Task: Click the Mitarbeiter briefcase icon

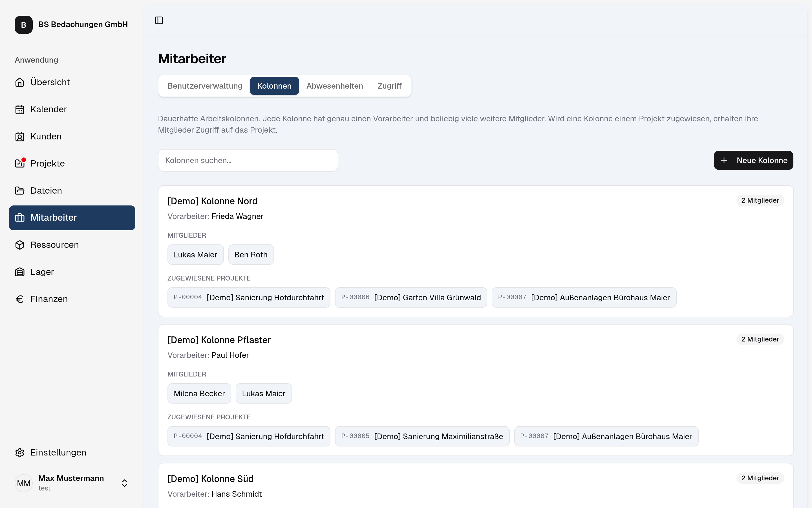Action: point(20,218)
